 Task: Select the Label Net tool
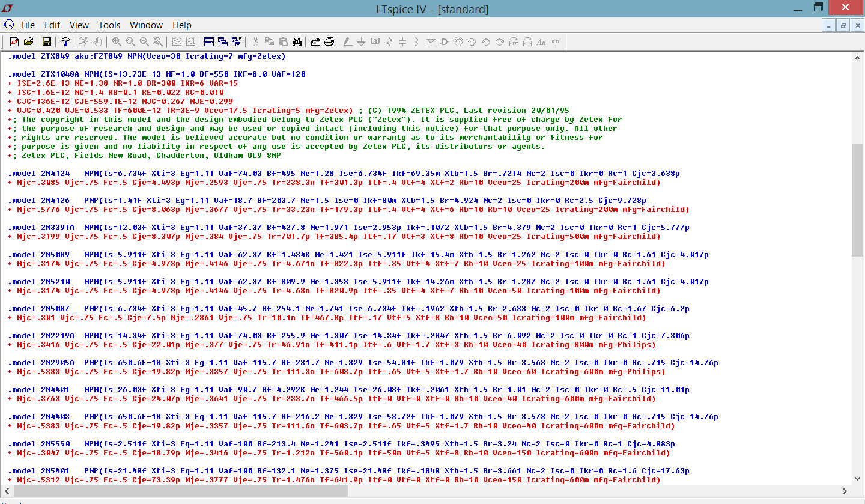point(375,41)
